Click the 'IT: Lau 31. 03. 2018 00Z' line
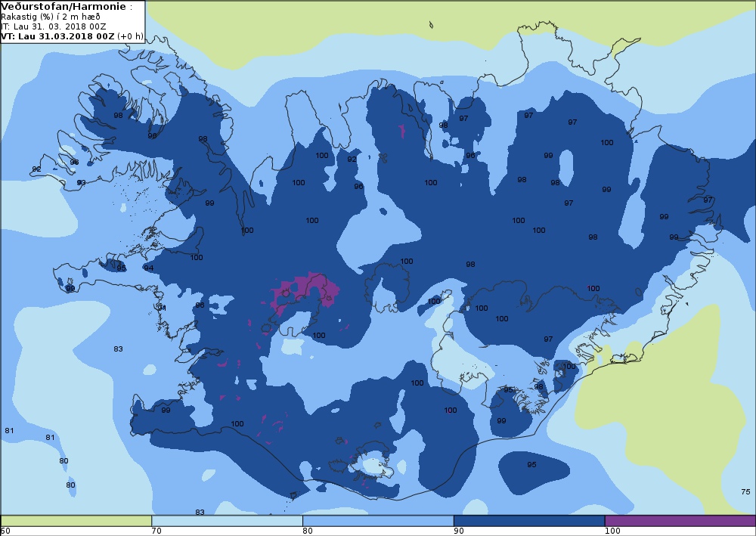 click(53, 26)
